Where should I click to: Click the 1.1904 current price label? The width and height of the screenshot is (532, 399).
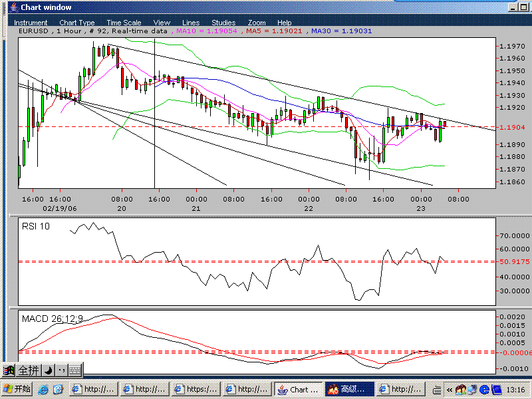(512, 127)
